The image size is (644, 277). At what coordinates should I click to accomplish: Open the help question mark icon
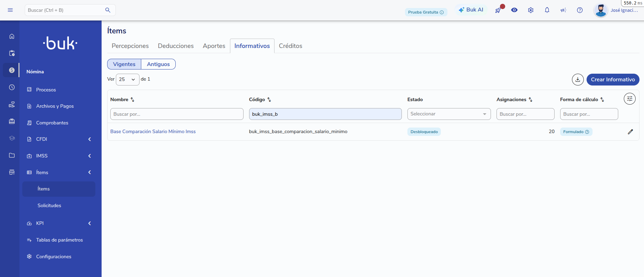click(580, 10)
